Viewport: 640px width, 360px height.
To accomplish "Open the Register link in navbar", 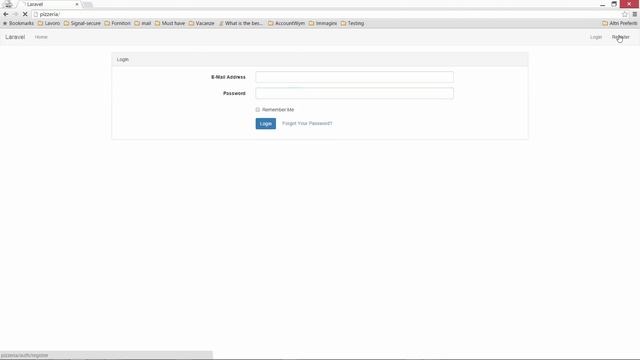I will (620, 37).
